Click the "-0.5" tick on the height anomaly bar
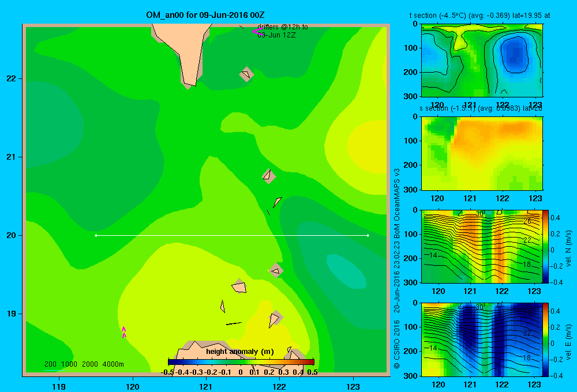This screenshot has height=392, width=577. pyautogui.click(x=168, y=372)
